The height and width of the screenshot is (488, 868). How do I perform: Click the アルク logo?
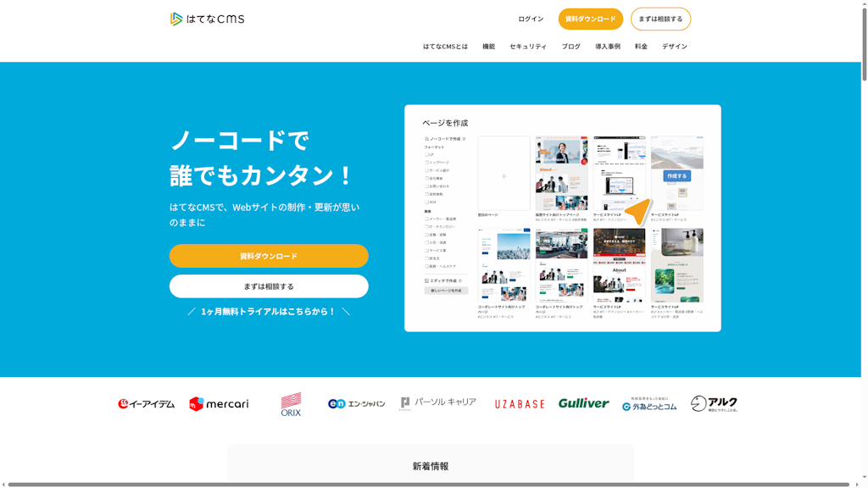click(713, 404)
